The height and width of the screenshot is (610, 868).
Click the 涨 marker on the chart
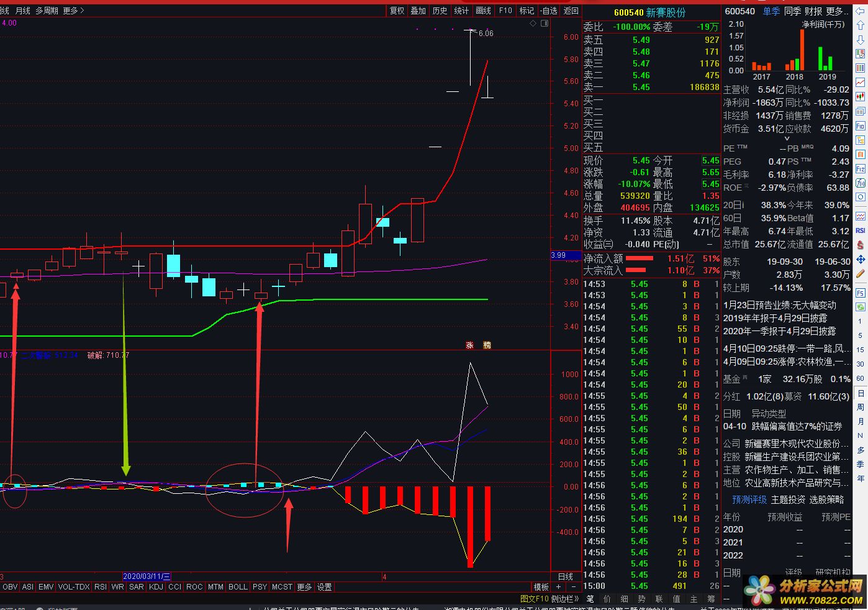[470, 345]
